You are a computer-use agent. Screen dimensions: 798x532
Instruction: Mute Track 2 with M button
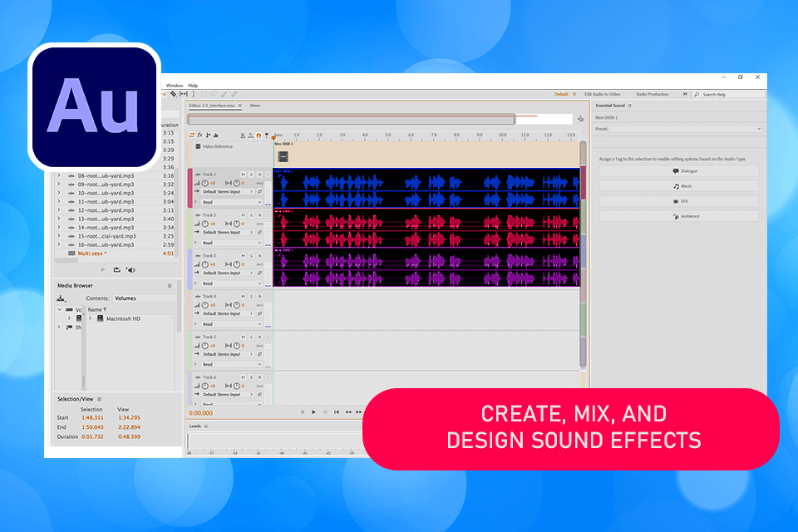[244, 215]
